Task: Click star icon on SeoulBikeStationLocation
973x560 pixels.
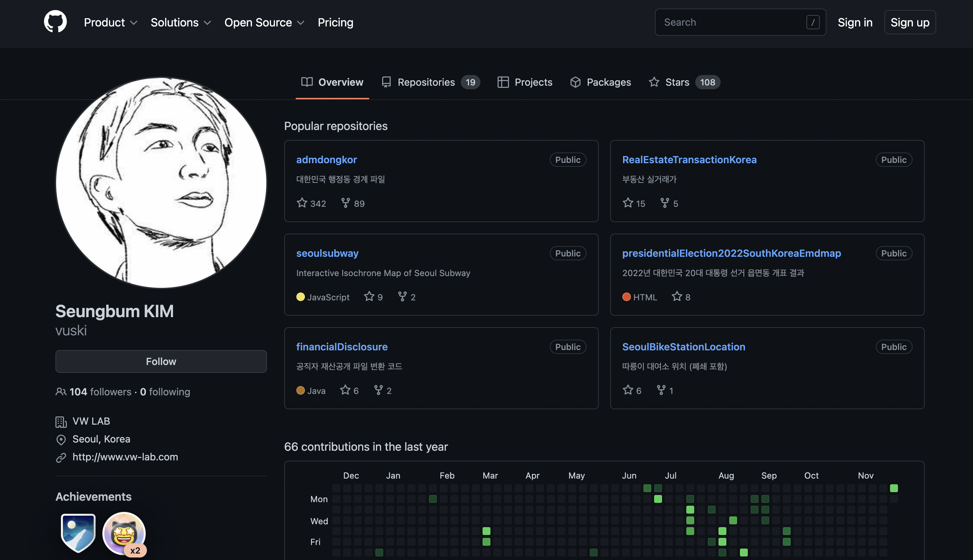Action: [x=628, y=390]
